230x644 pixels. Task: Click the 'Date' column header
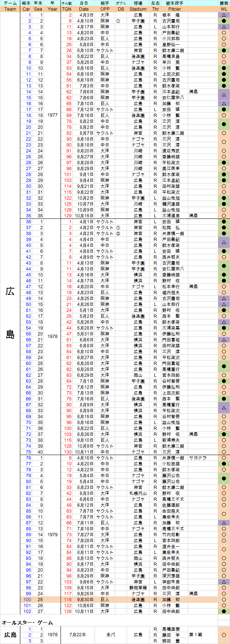coord(84,9)
